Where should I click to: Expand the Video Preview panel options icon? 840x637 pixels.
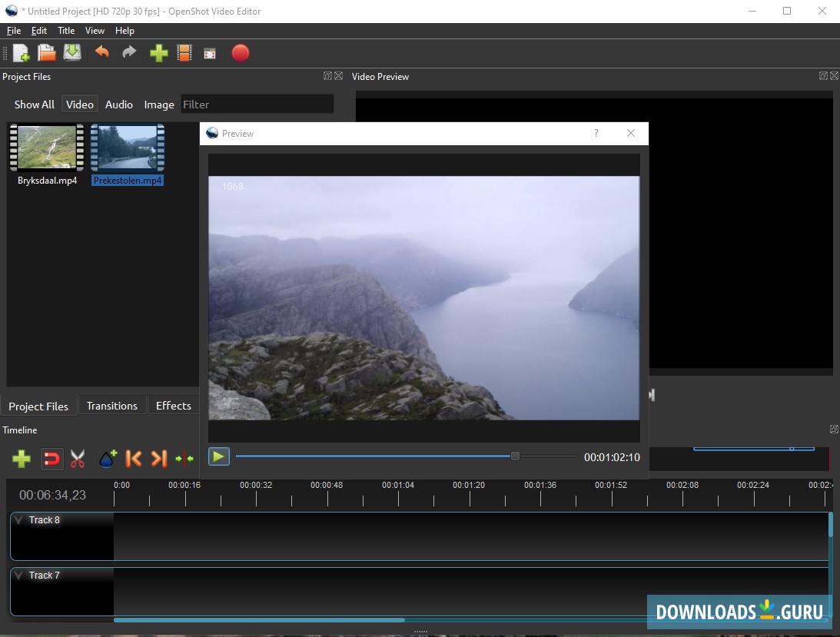pos(823,75)
